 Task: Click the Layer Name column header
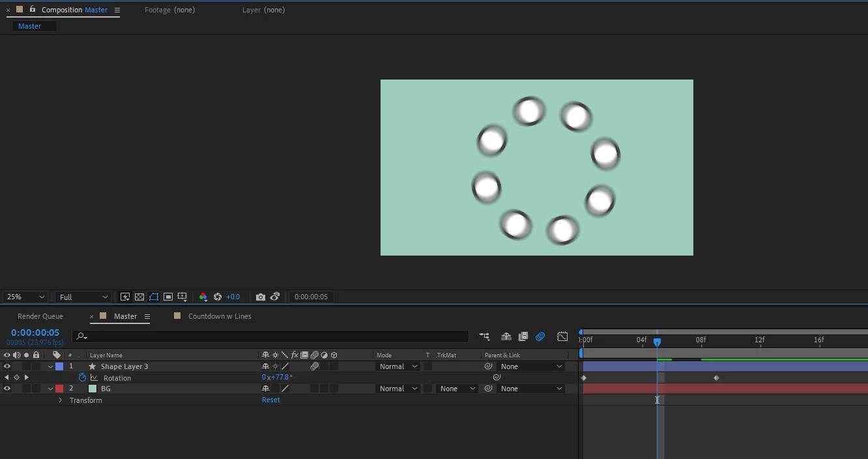tap(106, 355)
